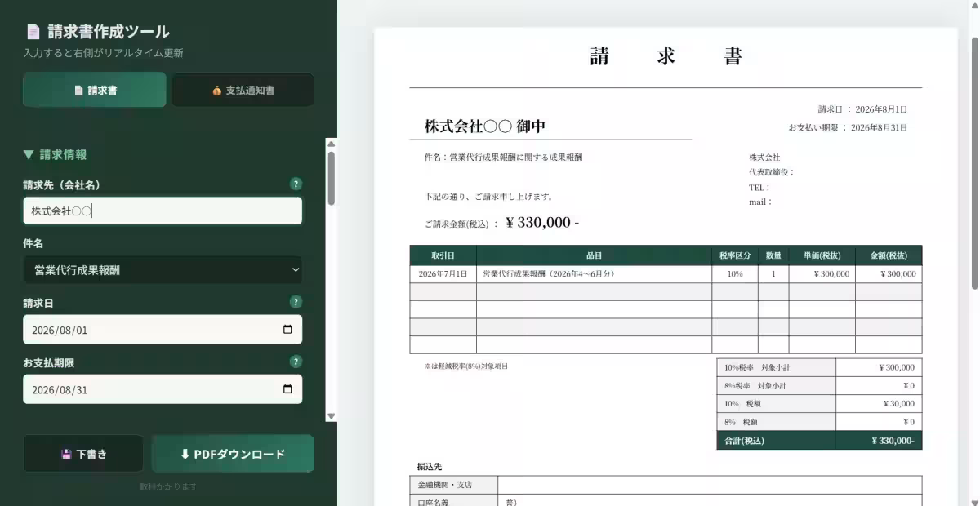The height and width of the screenshot is (506, 980).
Task: Open calendar picker for 請求日
Action: (287, 330)
